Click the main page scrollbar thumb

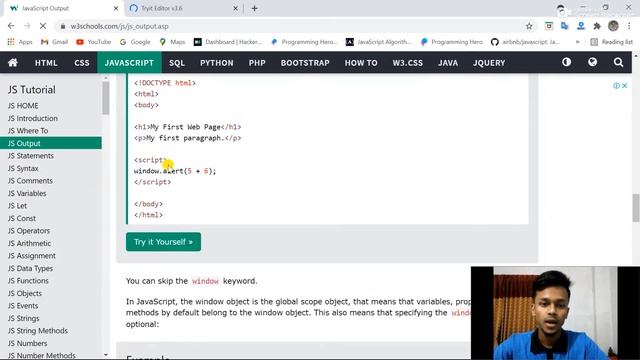[636, 208]
